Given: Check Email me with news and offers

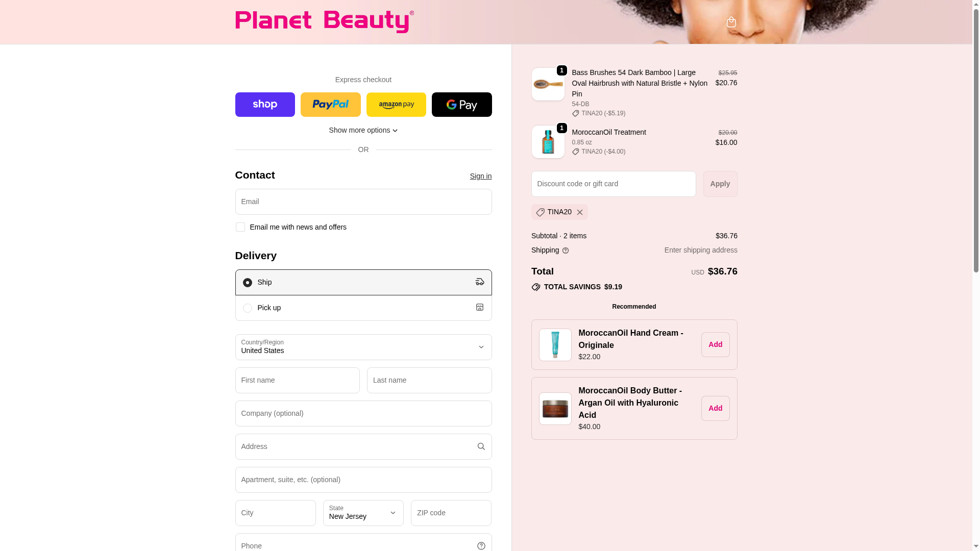Looking at the screenshot, I should (x=240, y=227).
